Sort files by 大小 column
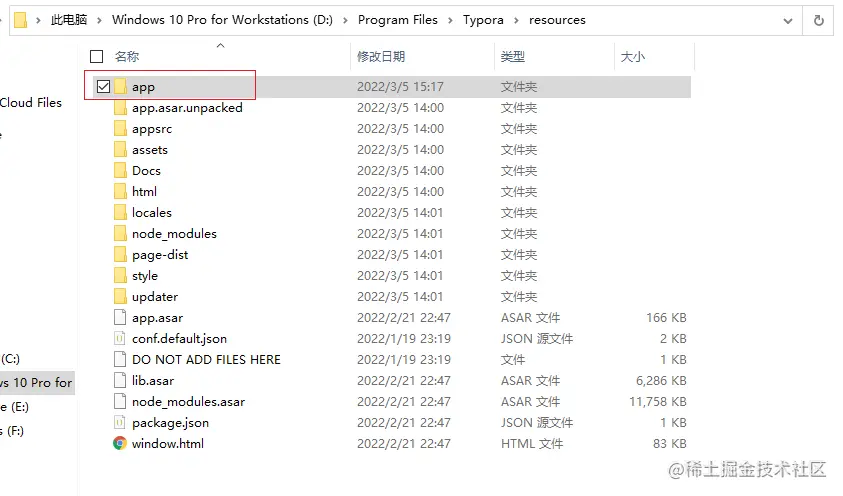The height and width of the screenshot is (496, 843). [632, 56]
